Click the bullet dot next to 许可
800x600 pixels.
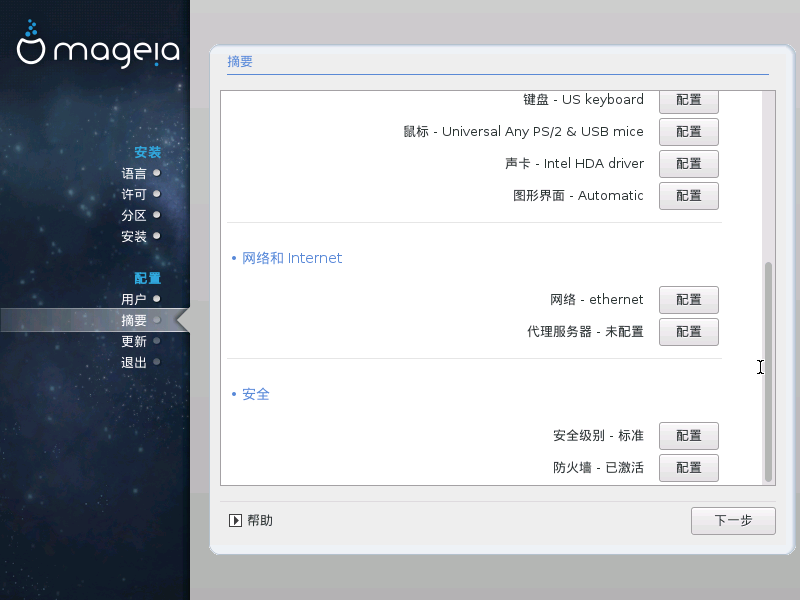(x=157, y=194)
